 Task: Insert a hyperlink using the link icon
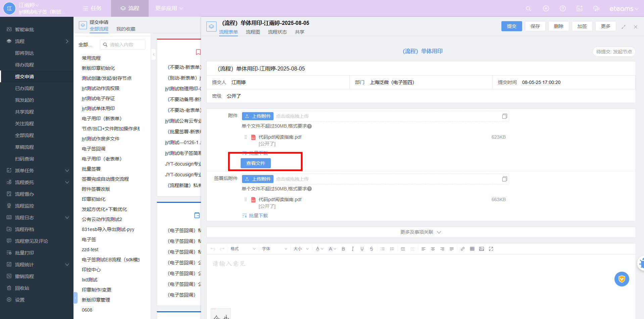click(x=463, y=249)
